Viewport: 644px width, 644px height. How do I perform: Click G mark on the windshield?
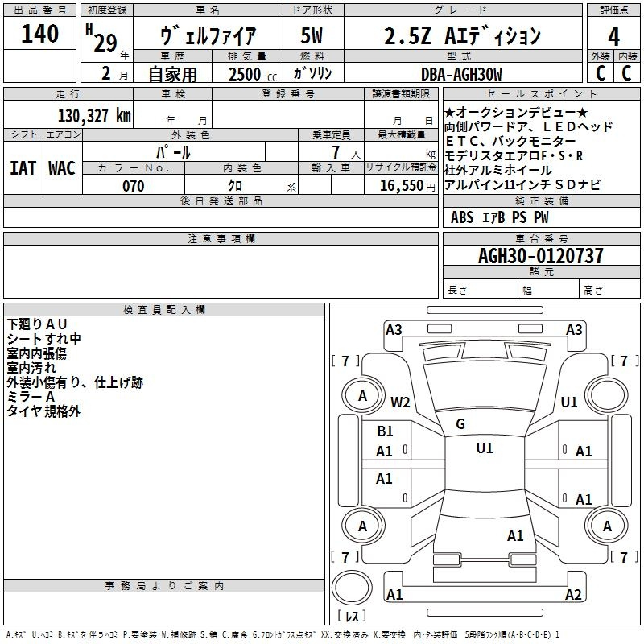(460, 424)
